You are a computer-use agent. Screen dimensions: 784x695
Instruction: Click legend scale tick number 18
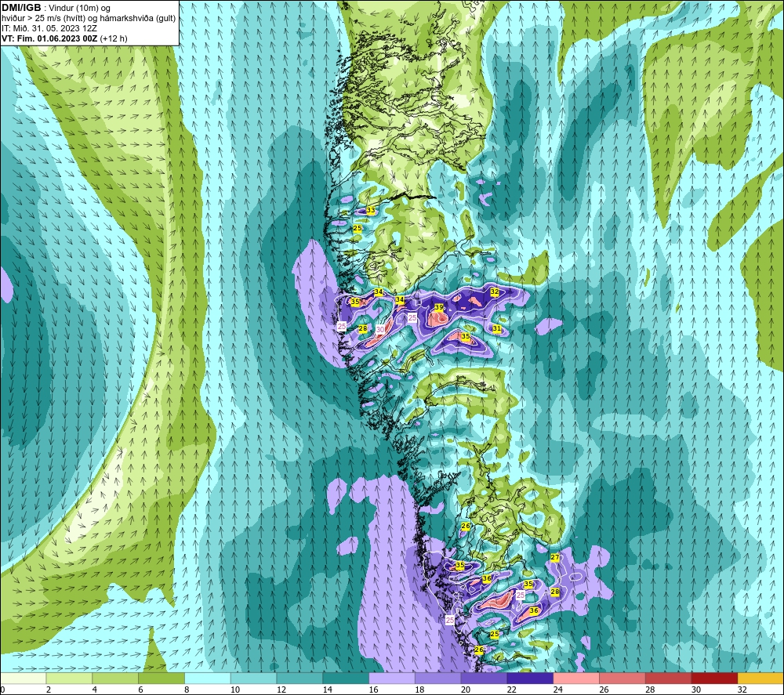coord(419,690)
